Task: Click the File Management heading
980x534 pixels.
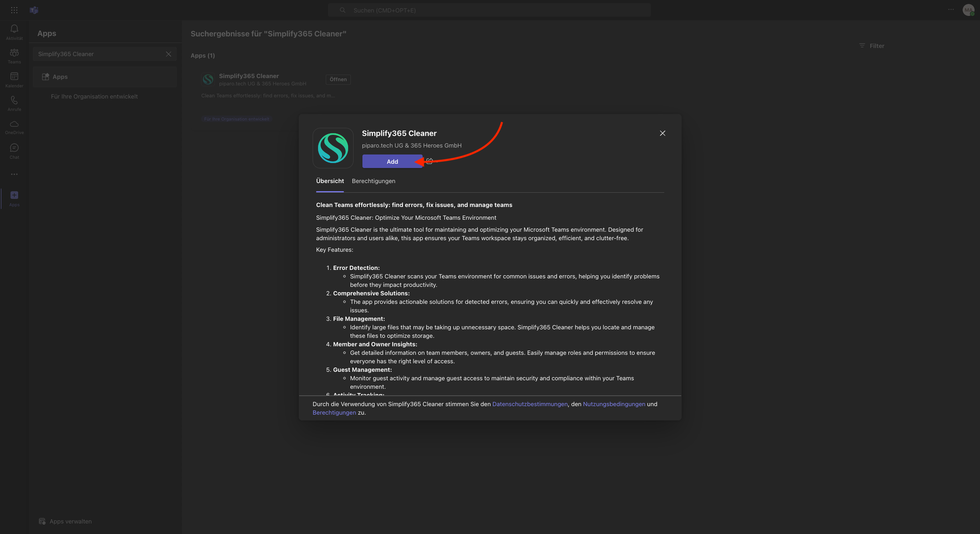Action: pos(359,319)
